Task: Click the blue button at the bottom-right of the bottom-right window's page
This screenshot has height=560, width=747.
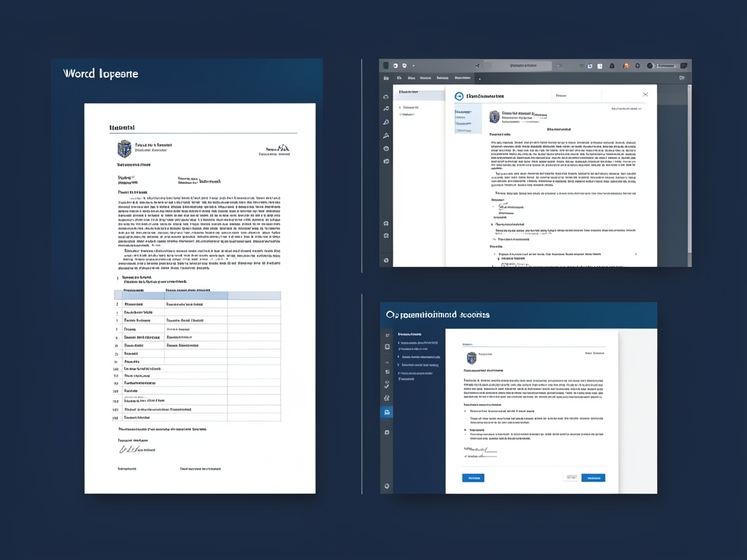Action: (593, 478)
